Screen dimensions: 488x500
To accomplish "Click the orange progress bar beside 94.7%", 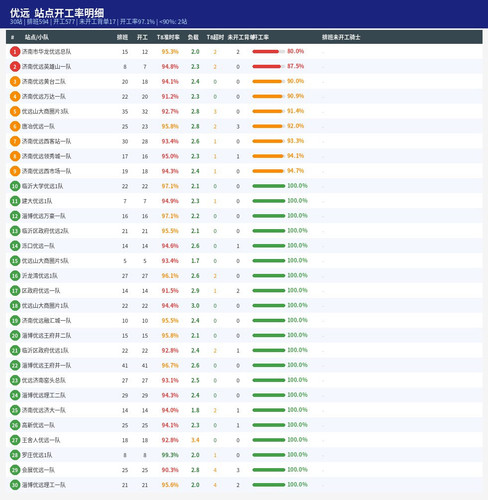I will point(269,171).
